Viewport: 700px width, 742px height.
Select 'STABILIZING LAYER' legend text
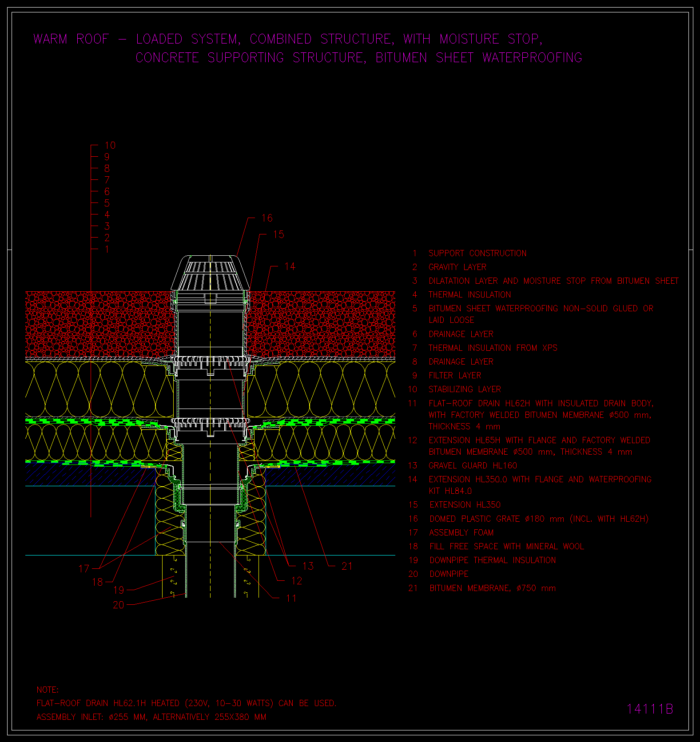coord(465,389)
